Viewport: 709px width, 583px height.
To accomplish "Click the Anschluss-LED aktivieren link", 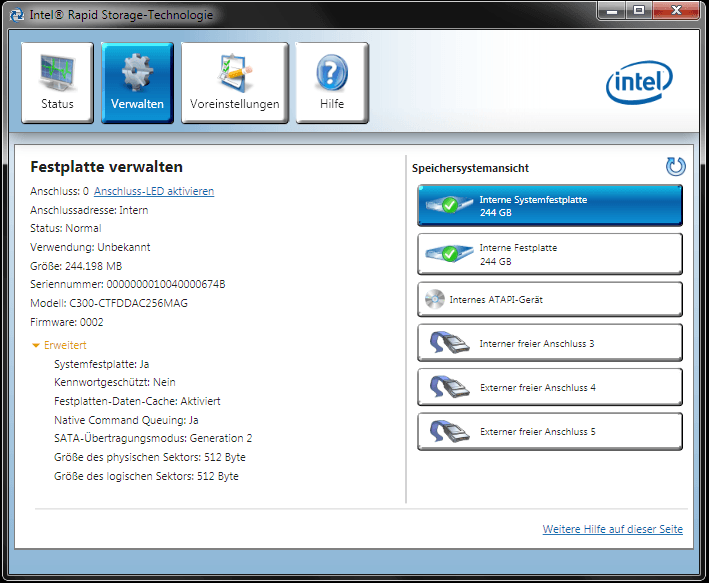I will point(154,191).
